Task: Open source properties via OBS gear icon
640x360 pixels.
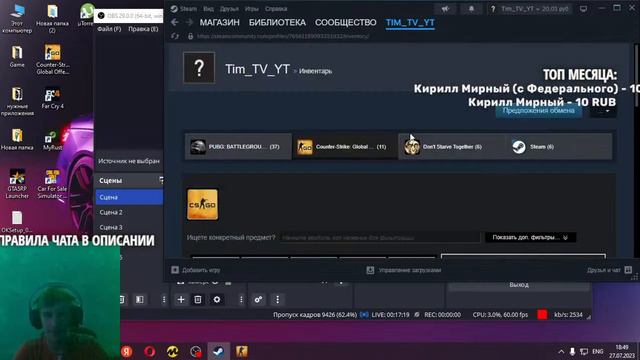Action: click(217, 300)
